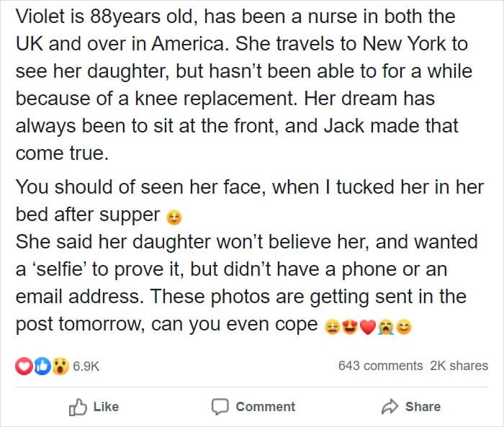Click the heart-eyes emoji after 'cope'
Screen dimensions: 504x427
350,327
